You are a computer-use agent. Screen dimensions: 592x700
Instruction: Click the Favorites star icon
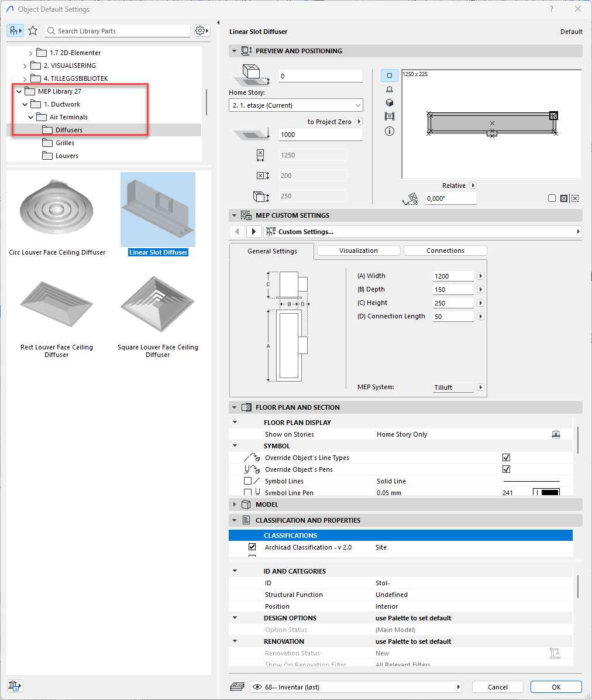(33, 31)
